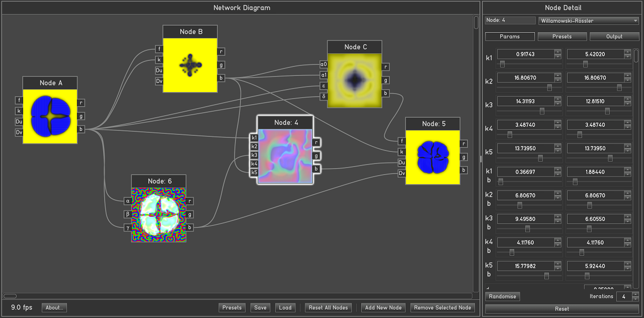
Task: Click the Network Diagram horizontal scrollbar
Action: pos(237,296)
